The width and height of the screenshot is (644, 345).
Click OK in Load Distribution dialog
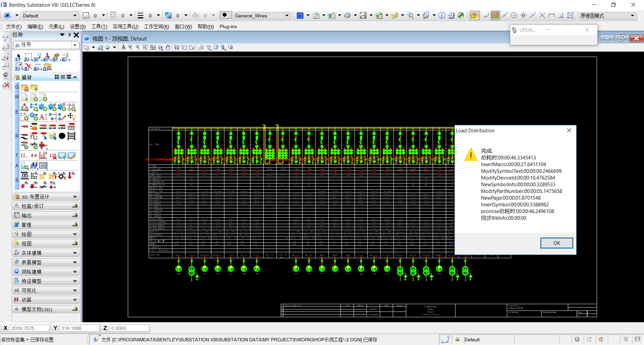(556, 243)
